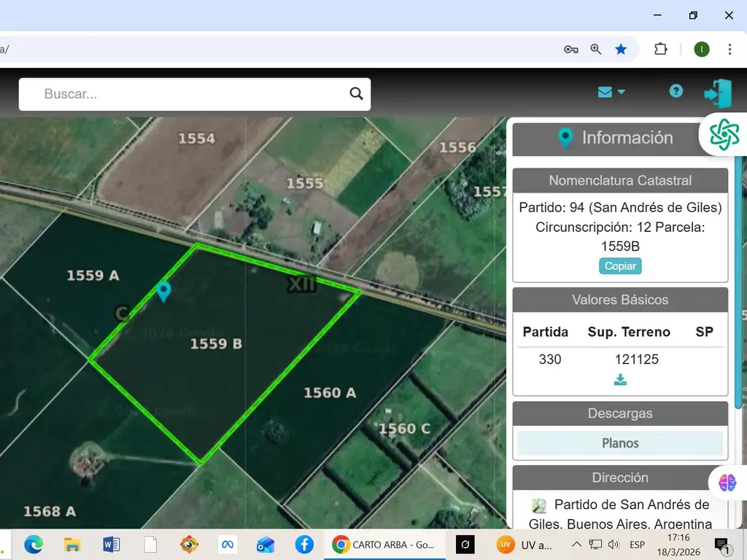The height and width of the screenshot is (560, 747).
Task: Open the password key icon
Action: tap(571, 49)
